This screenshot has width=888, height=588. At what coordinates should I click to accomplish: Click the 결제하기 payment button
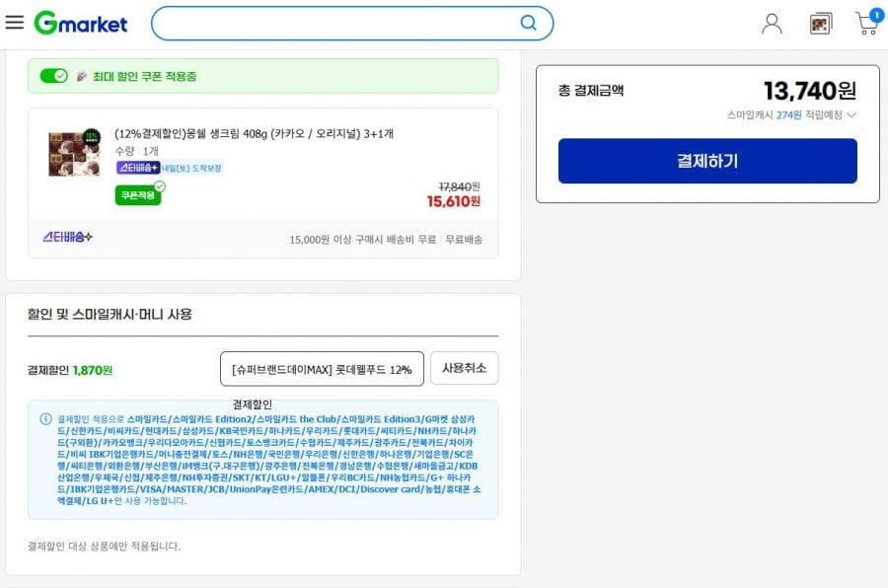pyautogui.click(x=707, y=161)
